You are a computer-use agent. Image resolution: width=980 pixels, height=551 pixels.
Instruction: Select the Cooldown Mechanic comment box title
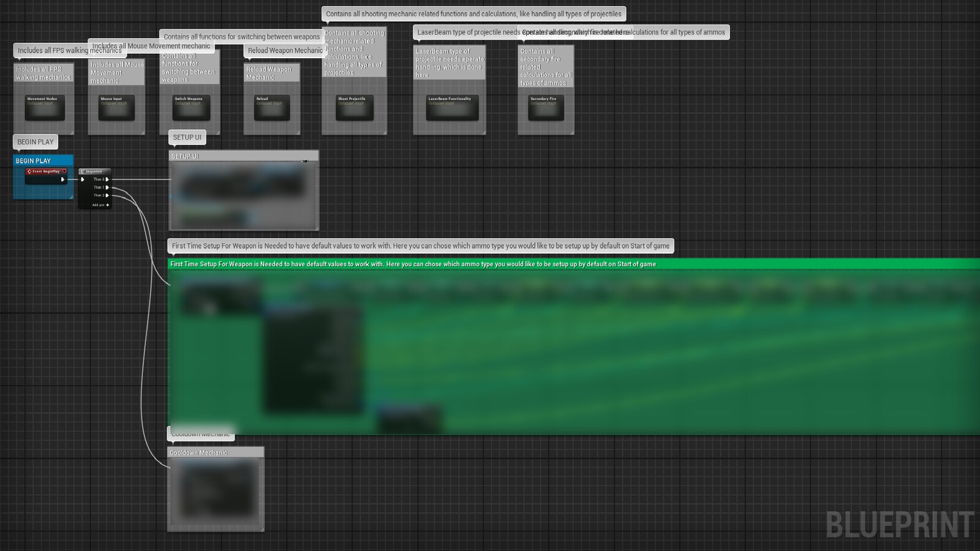click(x=215, y=452)
